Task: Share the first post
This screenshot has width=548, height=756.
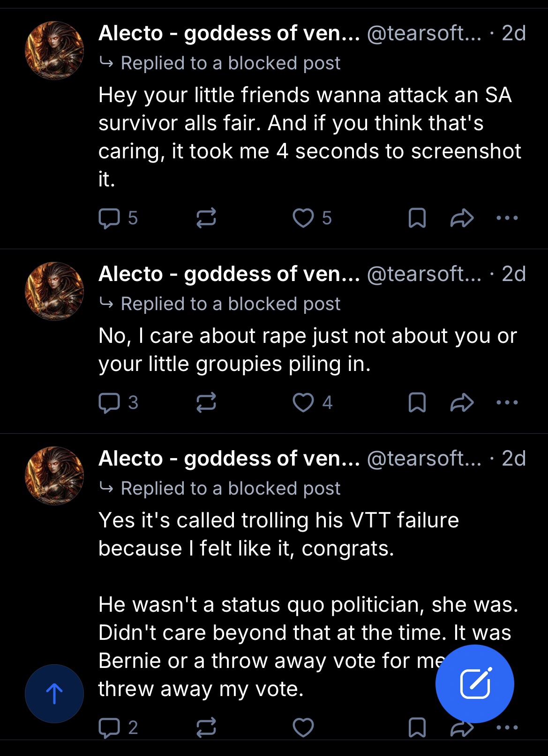Action: (462, 218)
